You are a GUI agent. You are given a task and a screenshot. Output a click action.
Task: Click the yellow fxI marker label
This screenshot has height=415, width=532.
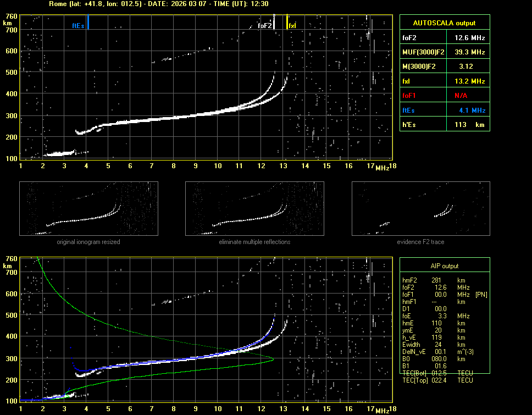[x=292, y=25]
